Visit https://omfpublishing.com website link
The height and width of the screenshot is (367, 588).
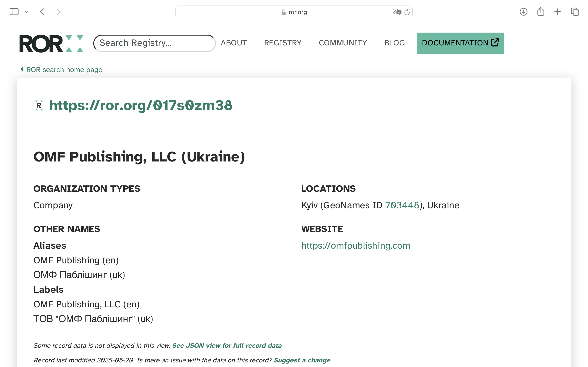tap(356, 245)
